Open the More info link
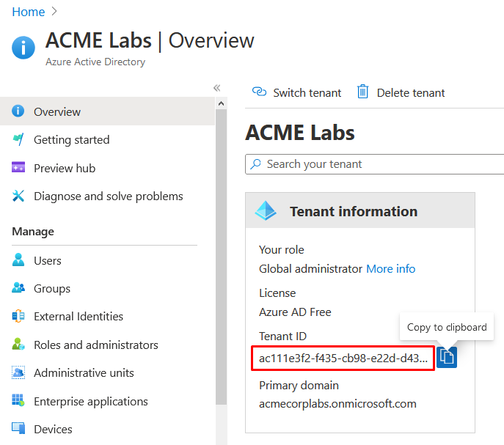The image size is (504, 445). 390,268
